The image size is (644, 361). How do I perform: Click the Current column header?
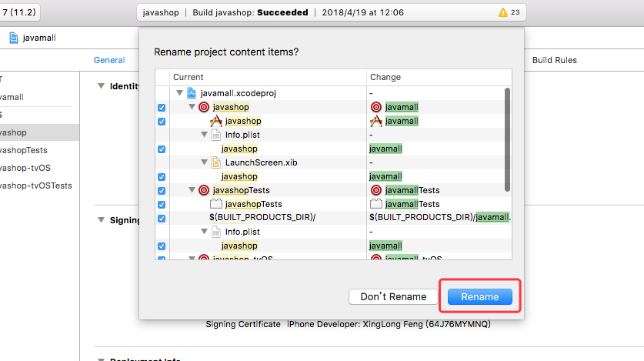[268, 77]
